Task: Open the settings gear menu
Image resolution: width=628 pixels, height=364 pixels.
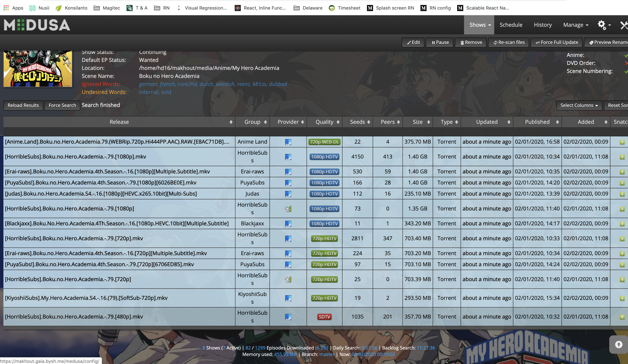Action: click(x=604, y=25)
